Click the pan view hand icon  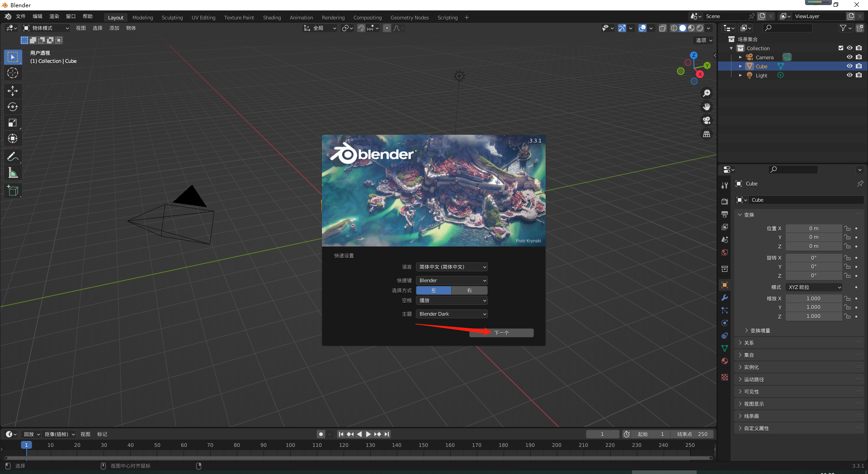point(707,107)
